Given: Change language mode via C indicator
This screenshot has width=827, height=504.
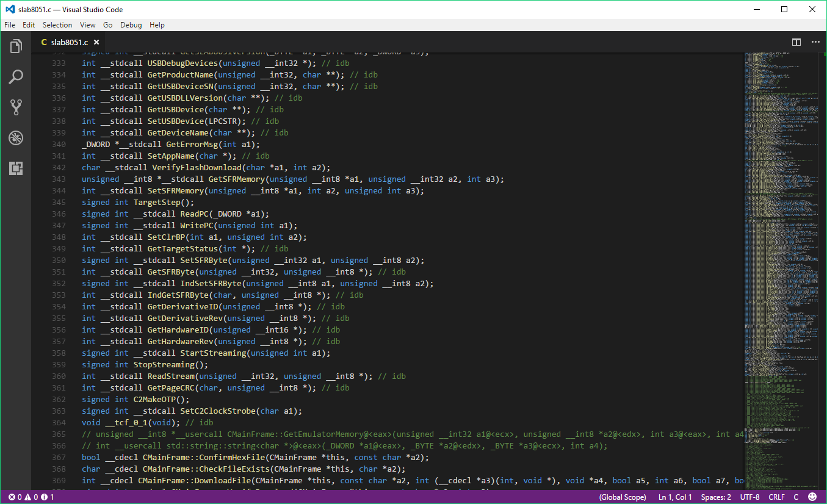Looking at the screenshot, I should (x=796, y=497).
